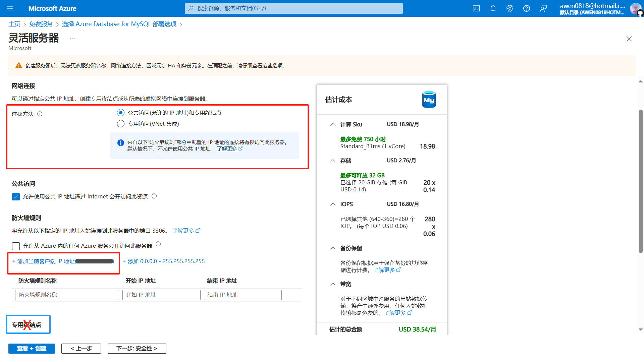
Task: Click 估计的总金额 USD 38.54/月 value
Action: [417, 329]
